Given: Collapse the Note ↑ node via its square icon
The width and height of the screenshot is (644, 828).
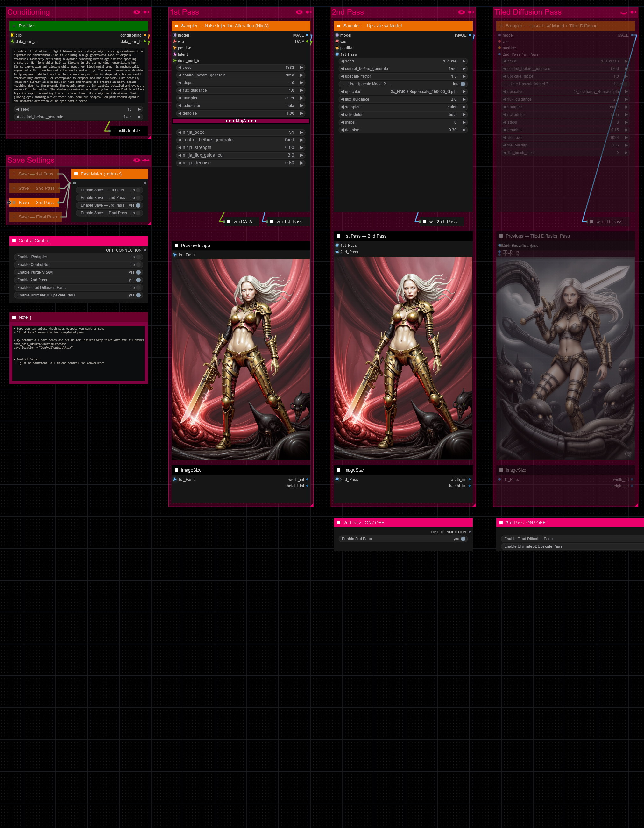Looking at the screenshot, I should [x=14, y=317].
